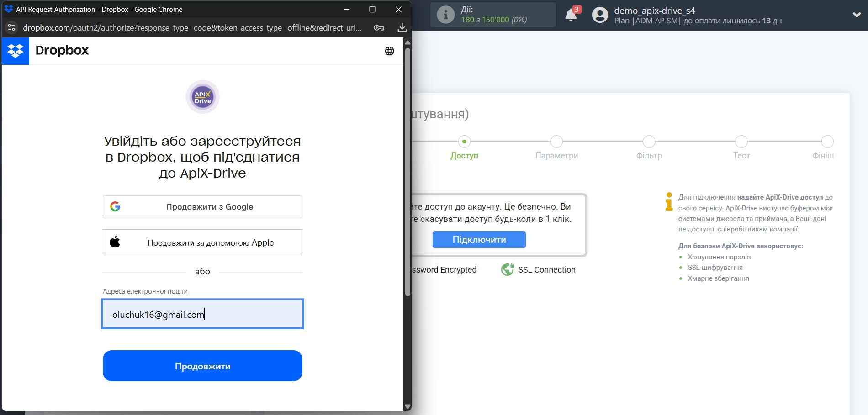The height and width of the screenshot is (415, 868).
Task: Click the Тест step marker
Action: point(741,142)
